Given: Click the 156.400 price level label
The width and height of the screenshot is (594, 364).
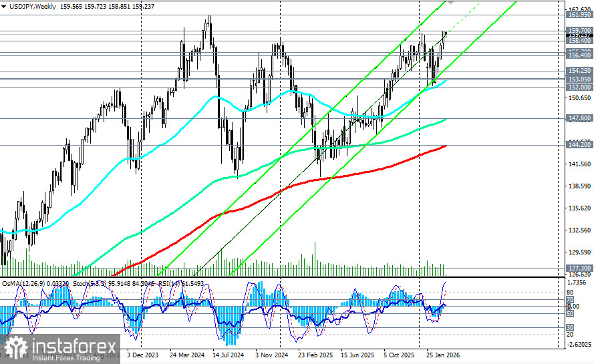Looking at the screenshot, I should [579, 55].
